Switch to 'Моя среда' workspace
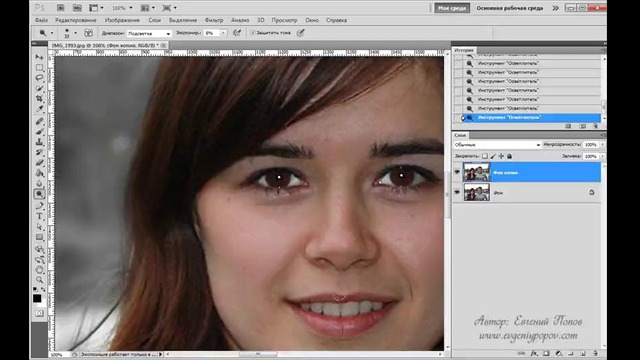640x360 pixels. coord(452,8)
